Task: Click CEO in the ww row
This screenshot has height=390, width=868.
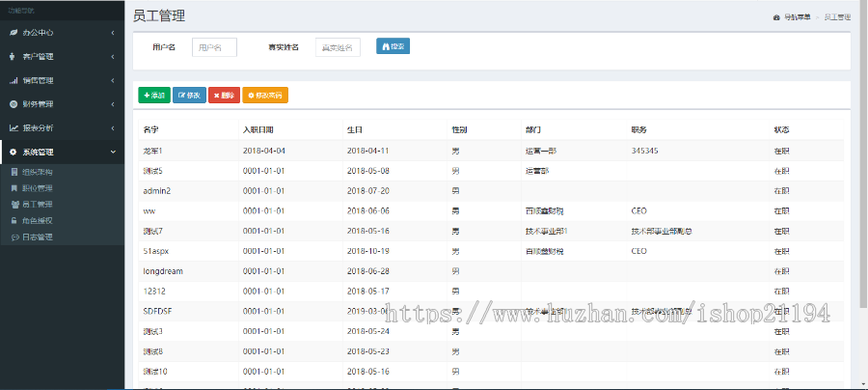Action: point(638,211)
